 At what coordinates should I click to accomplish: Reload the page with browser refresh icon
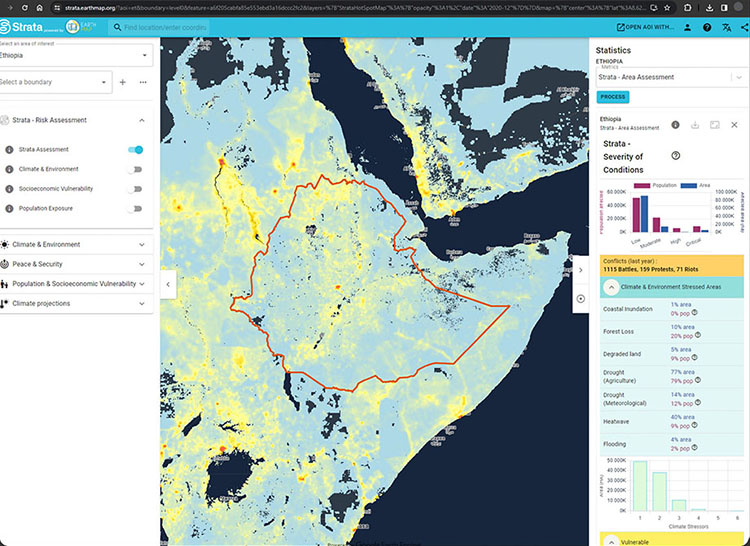click(x=24, y=8)
